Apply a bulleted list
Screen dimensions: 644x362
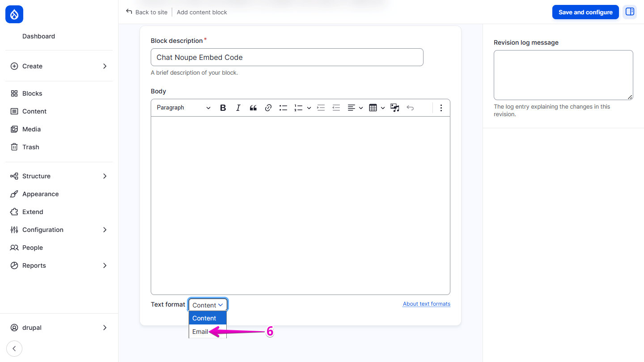(283, 108)
